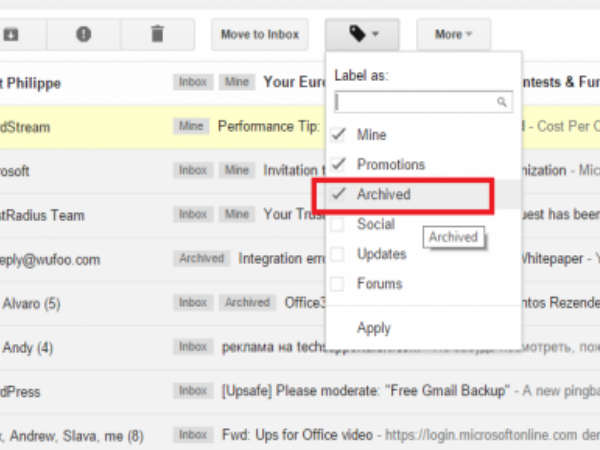Tick the Forums label checkbox
The image size is (600, 450).
click(x=340, y=284)
